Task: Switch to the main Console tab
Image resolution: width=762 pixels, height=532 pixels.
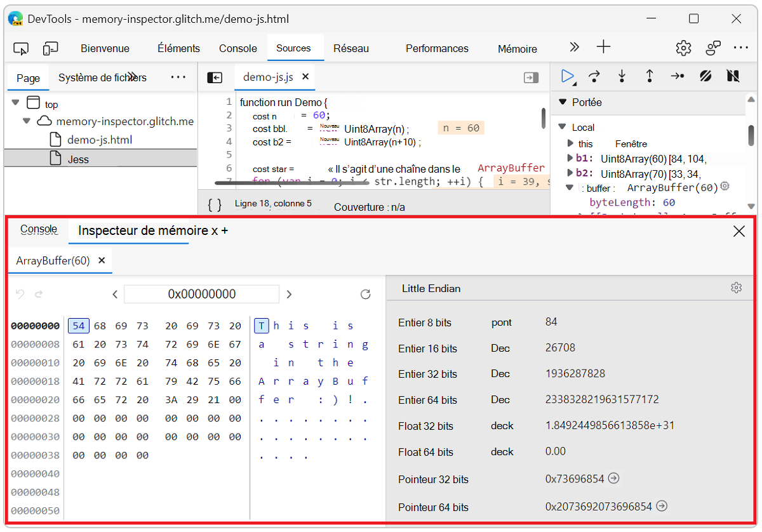Action: point(238,48)
